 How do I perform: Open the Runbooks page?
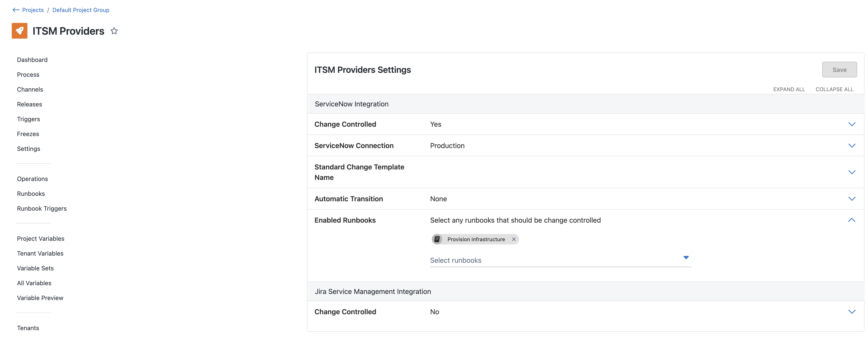pos(31,194)
